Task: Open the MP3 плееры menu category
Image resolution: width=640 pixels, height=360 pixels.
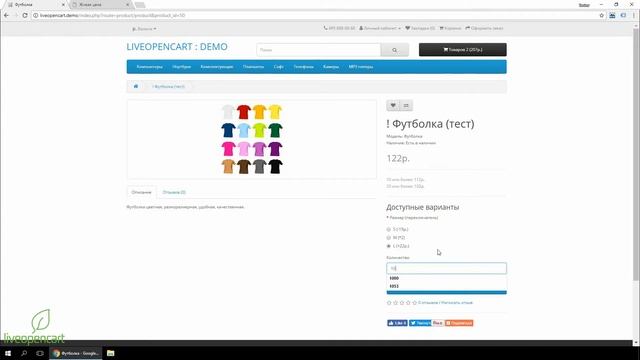Action: (361, 67)
